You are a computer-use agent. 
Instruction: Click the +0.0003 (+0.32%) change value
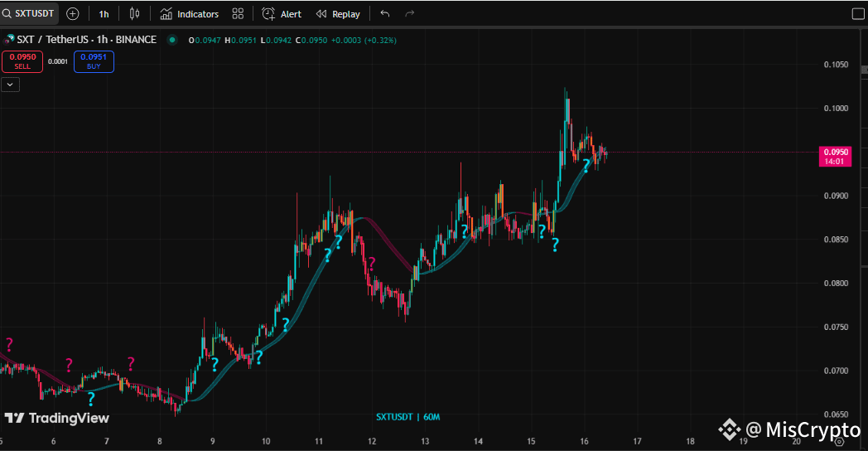[x=364, y=41]
